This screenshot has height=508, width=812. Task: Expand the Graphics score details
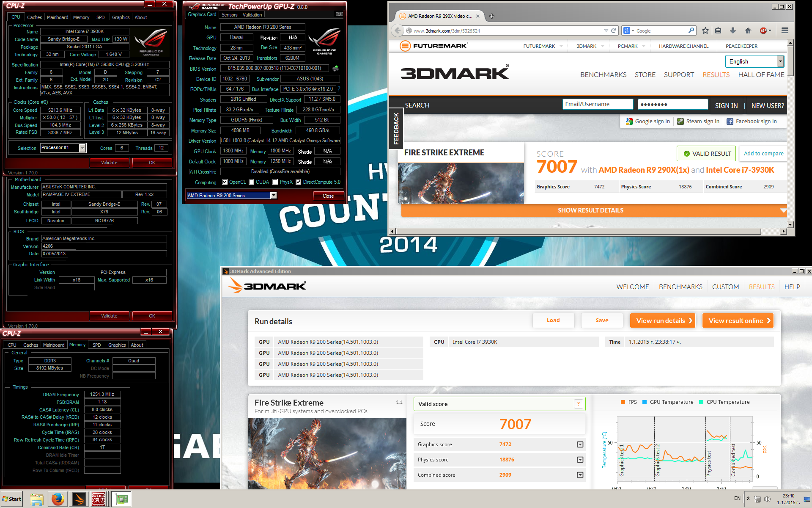point(580,444)
